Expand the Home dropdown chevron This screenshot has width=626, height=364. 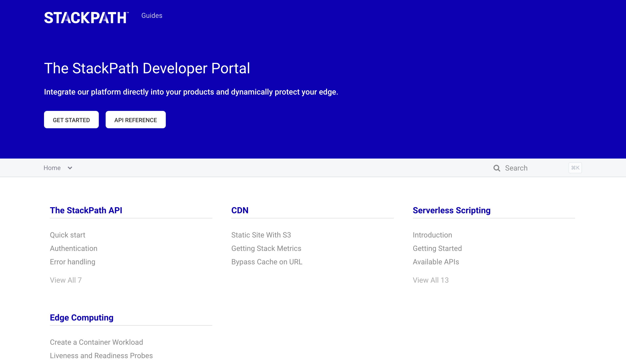point(70,168)
